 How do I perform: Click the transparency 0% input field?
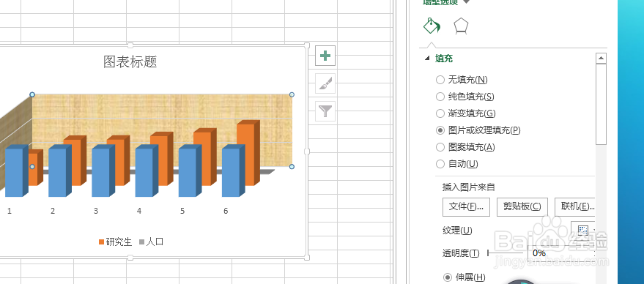coord(560,253)
